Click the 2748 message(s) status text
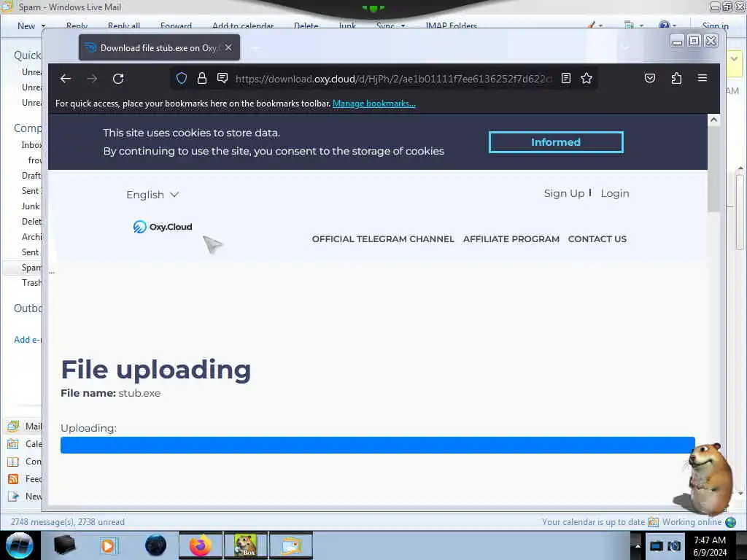This screenshot has height=560, width=747. click(x=68, y=522)
